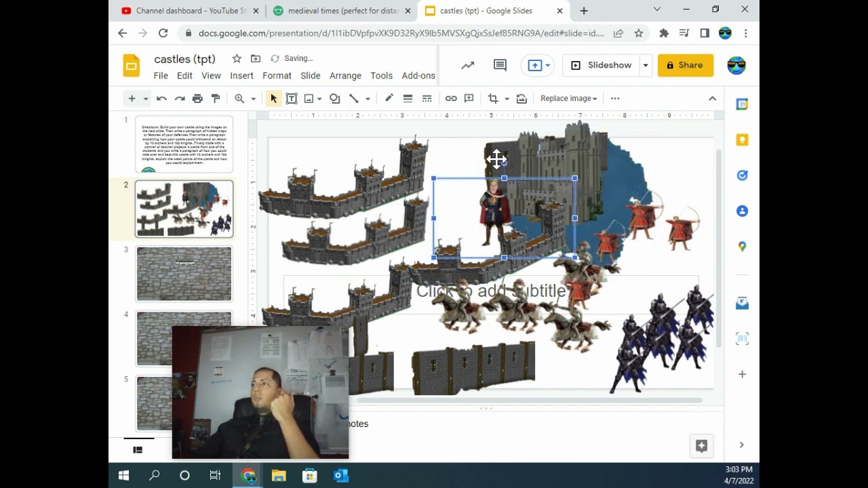Click the Move to folder icon
The image size is (868, 488).
tap(256, 58)
